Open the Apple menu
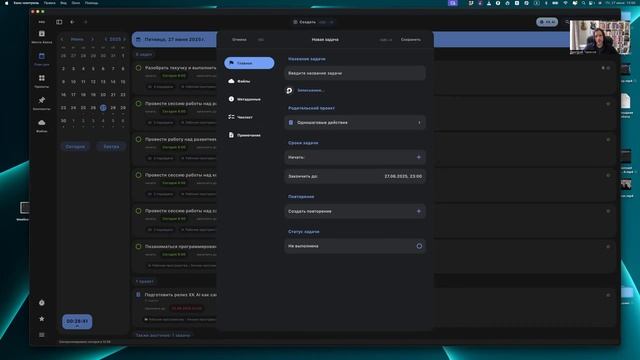Screen dimensions: 640x360 [6, 3]
